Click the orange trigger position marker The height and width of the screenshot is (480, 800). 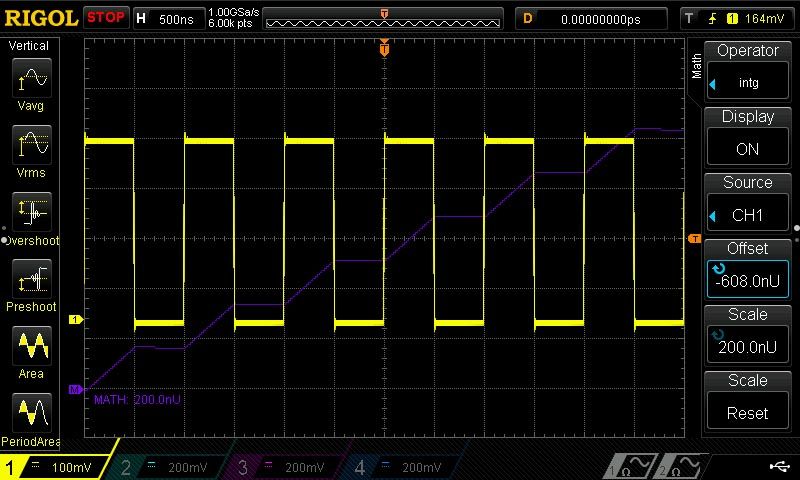click(x=384, y=48)
